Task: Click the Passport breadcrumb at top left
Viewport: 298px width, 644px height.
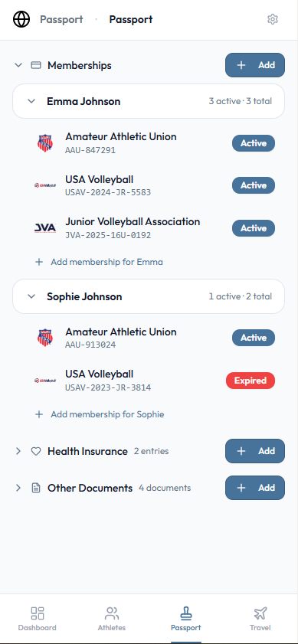Action: [x=61, y=19]
